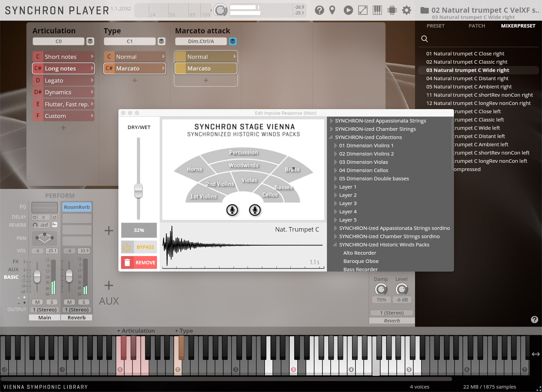Select the Legato articulation
542x392 pixels.
(x=63, y=81)
